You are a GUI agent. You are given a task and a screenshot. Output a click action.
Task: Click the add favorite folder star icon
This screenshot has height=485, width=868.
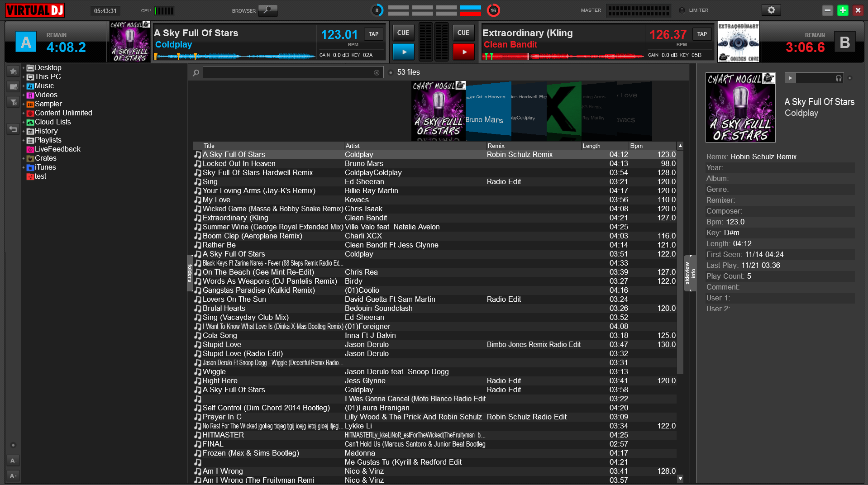pos(13,71)
